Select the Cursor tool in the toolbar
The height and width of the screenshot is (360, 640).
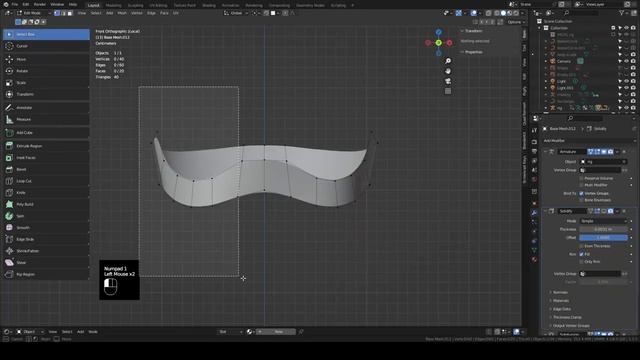[x=46, y=46]
